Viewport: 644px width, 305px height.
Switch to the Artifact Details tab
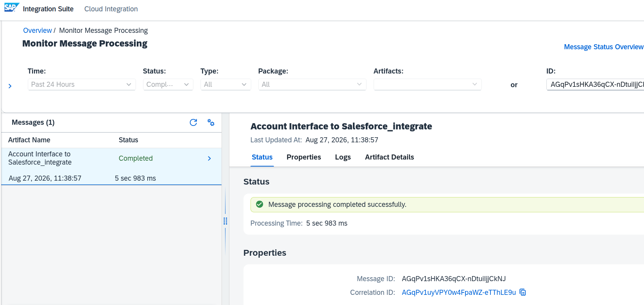[x=389, y=157]
